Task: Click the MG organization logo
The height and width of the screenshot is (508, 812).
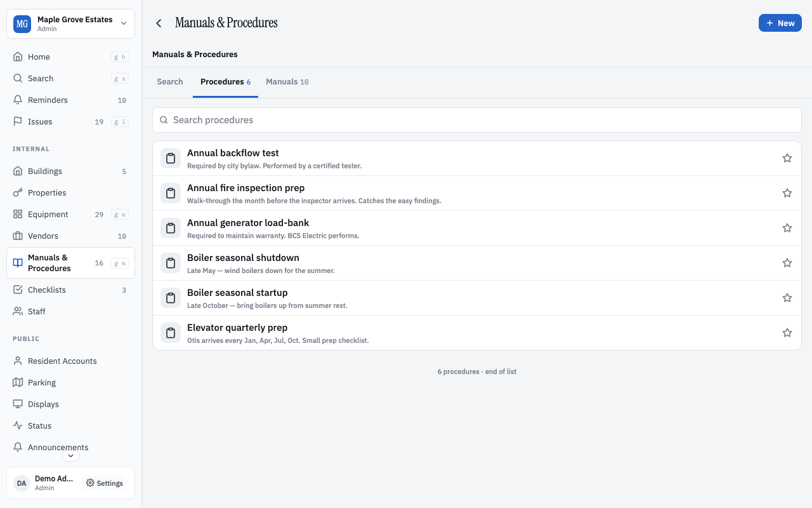Action: pos(22,24)
